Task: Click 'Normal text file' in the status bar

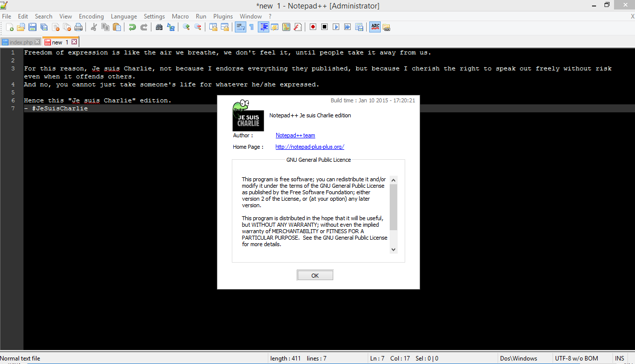Action: point(20,358)
